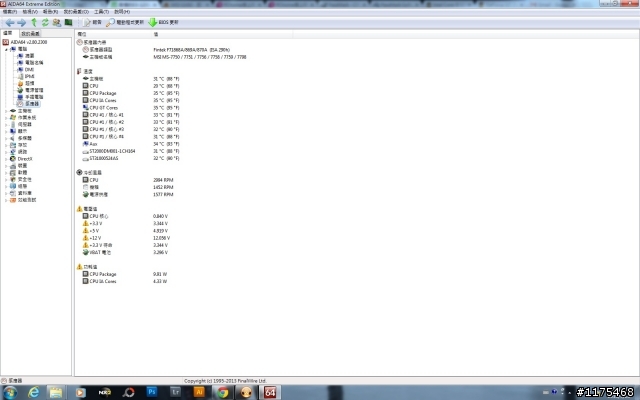
Task: Select the AIDA64 v2.80.2300 root node
Action: click(25, 42)
